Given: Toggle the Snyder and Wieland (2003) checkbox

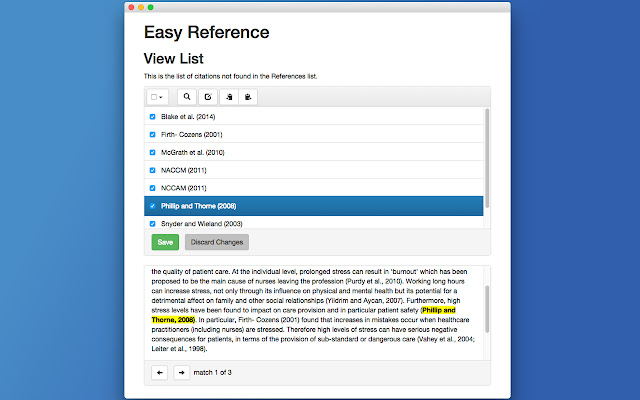Looking at the screenshot, I should pyautogui.click(x=153, y=224).
